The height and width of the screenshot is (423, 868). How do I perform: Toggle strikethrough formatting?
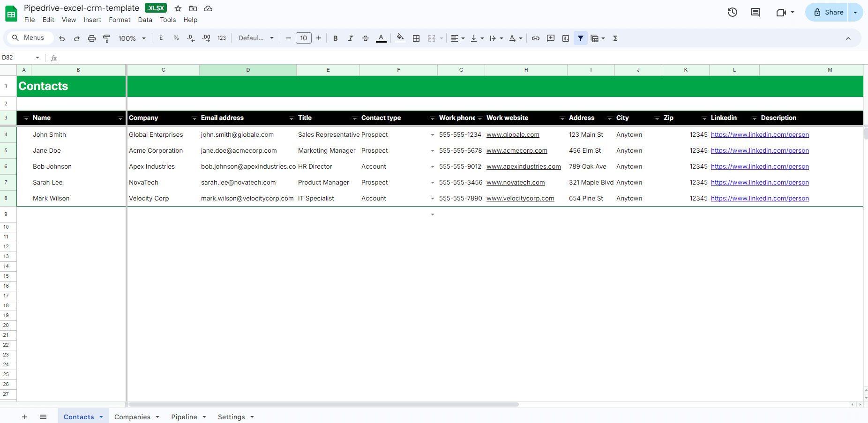point(366,38)
